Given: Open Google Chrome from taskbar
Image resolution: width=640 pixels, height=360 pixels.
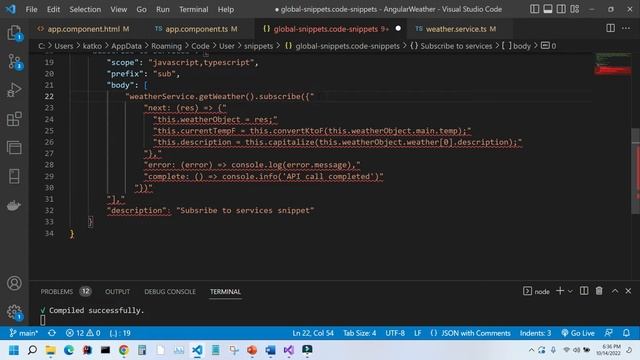Looking at the screenshot, I should coord(124,350).
